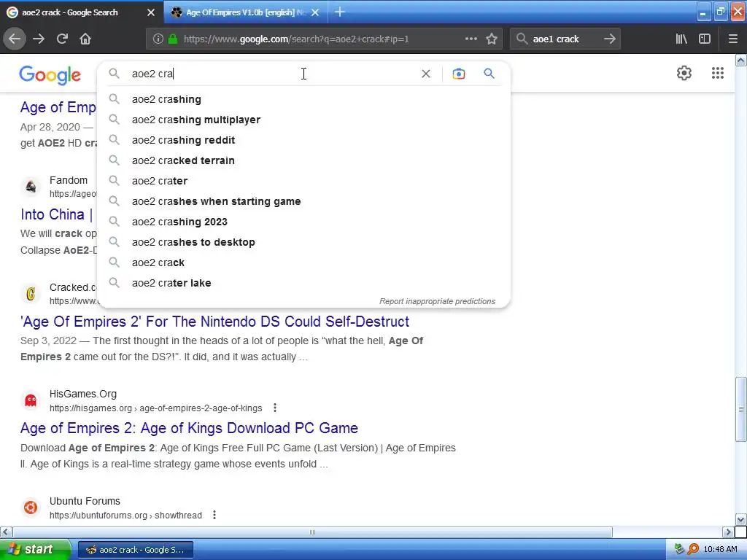The width and height of the screenshot is (747, 560).
Task: Run search with blue magnifier icon
Action: 489,74
